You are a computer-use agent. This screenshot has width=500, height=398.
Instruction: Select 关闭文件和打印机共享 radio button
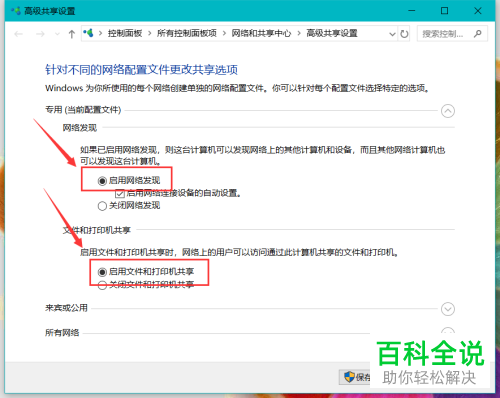(102, 285)
